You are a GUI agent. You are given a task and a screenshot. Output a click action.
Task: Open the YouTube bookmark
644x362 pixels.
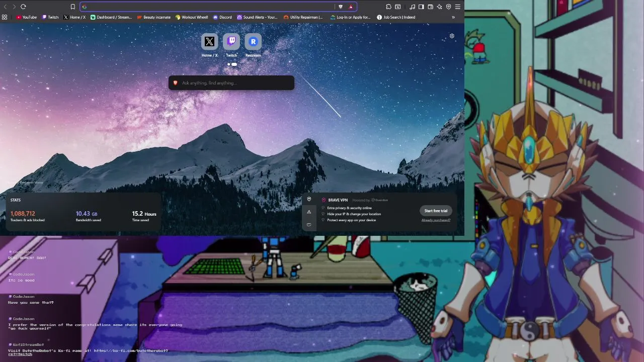[27, 17]
